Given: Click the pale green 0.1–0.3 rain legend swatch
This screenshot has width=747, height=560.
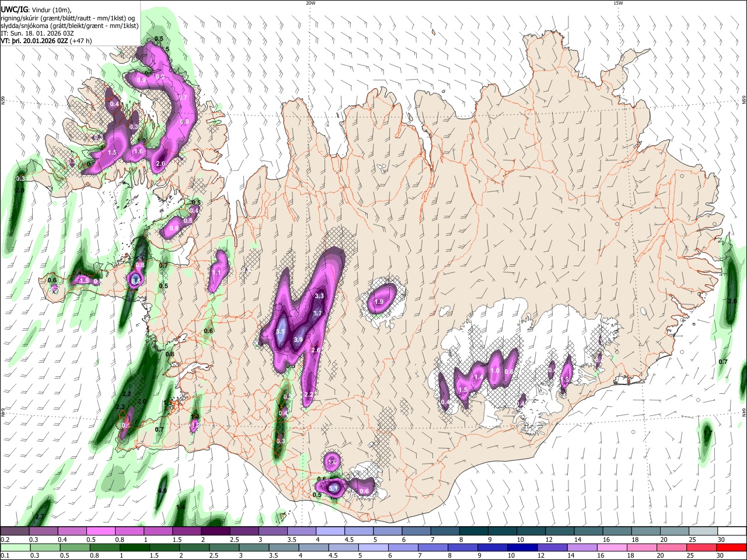Looking at the screenshot, I should click(x=15, y=547).
